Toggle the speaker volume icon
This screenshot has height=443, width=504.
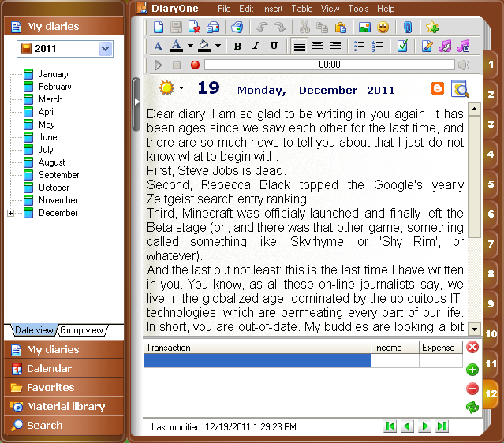click(464, 65)
